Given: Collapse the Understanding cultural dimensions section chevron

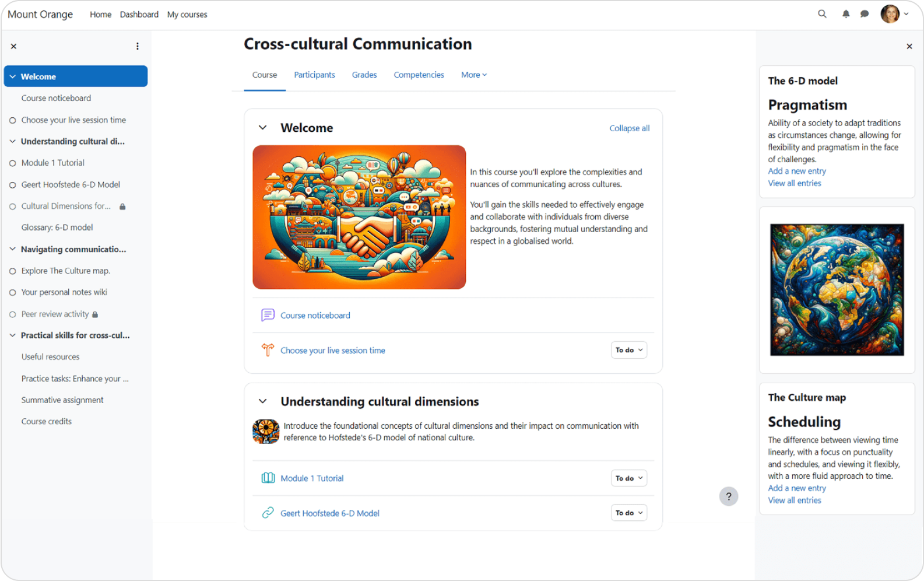Looking at the screenshot, I should click(x=263, y=401).
